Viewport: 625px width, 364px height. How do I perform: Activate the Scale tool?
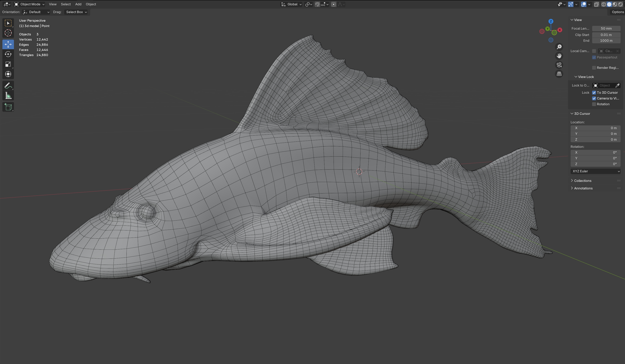click(x=8, y=64)
